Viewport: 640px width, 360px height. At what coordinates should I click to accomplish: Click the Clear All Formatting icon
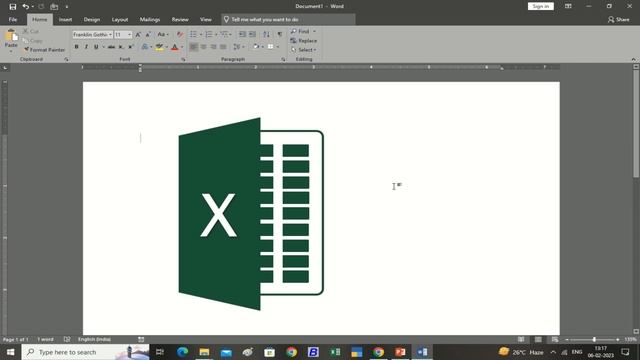[x=180, y=35]
